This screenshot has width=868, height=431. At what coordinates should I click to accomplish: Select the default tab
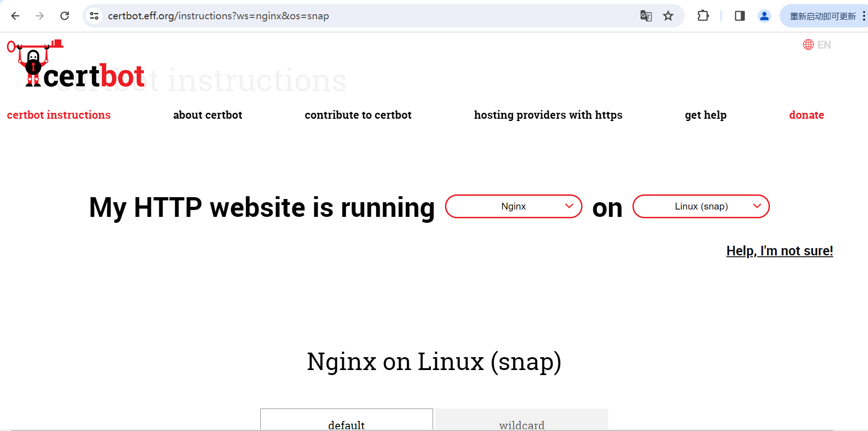click(346, 420)
